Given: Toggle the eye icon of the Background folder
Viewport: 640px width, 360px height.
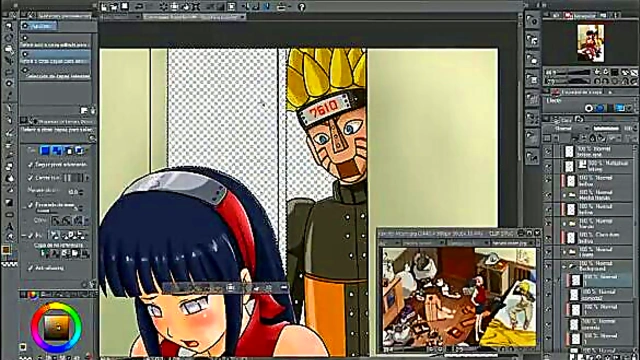Looking at the screenshot, I should 548,266.
